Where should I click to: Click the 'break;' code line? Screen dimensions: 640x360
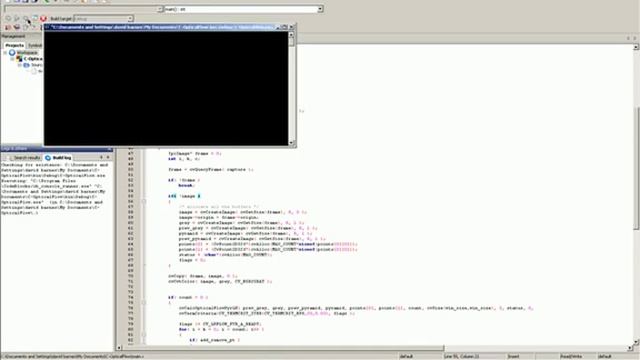187,186
